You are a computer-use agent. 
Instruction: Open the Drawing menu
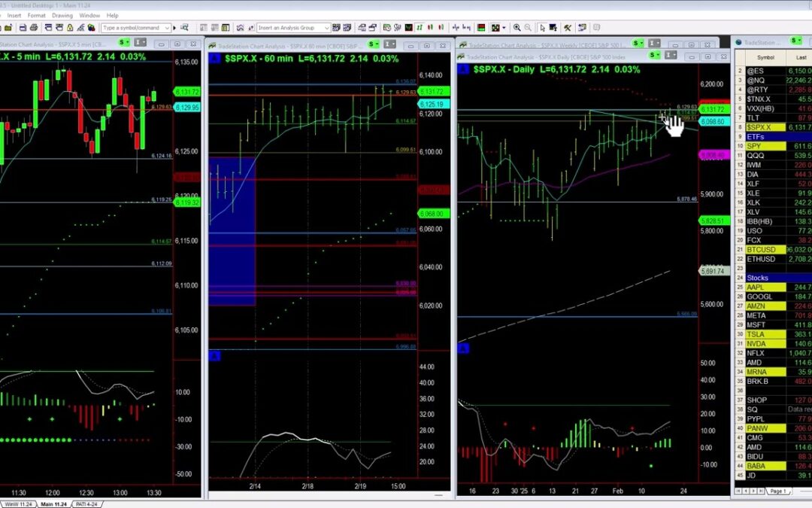point(62,15)
